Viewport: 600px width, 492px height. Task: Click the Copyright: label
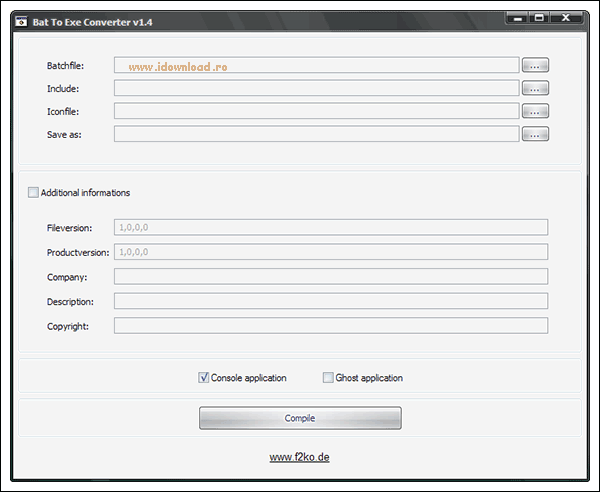[x=68, y=326]
